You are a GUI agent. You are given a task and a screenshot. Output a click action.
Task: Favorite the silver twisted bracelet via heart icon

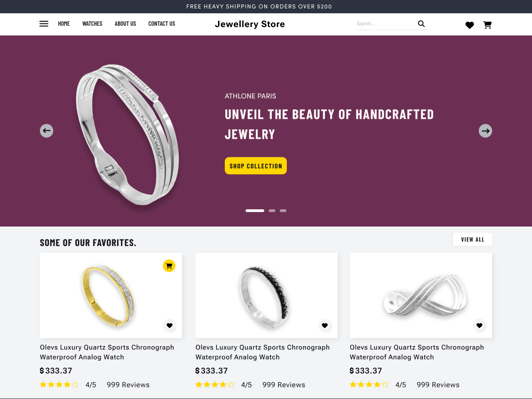point(479,325)
